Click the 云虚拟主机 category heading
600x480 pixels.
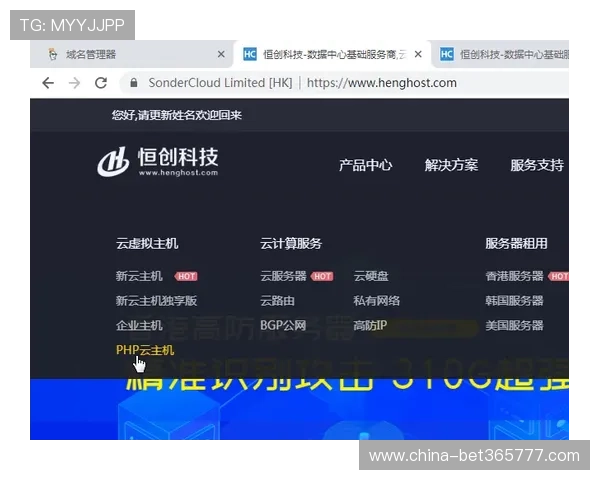(x=147, y=243)
